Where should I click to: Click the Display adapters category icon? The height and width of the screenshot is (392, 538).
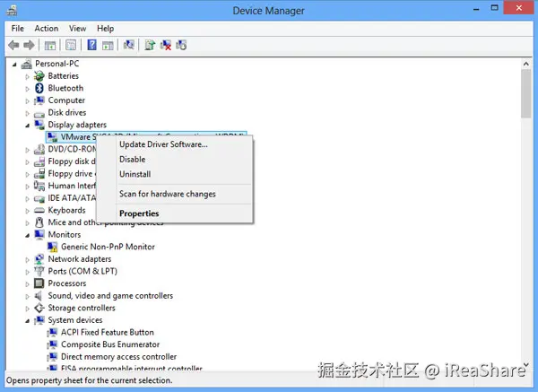click(x=39, y=125)
